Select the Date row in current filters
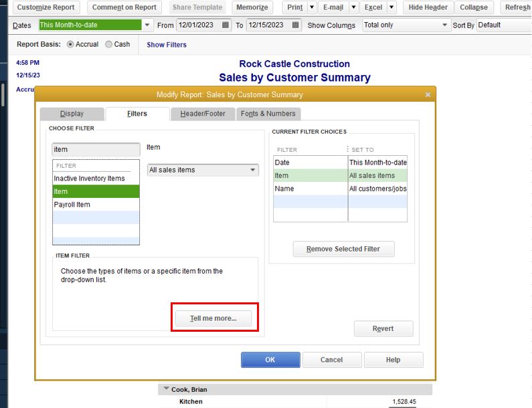The width and height of the screenshot is (532, 408). [341, 163]
